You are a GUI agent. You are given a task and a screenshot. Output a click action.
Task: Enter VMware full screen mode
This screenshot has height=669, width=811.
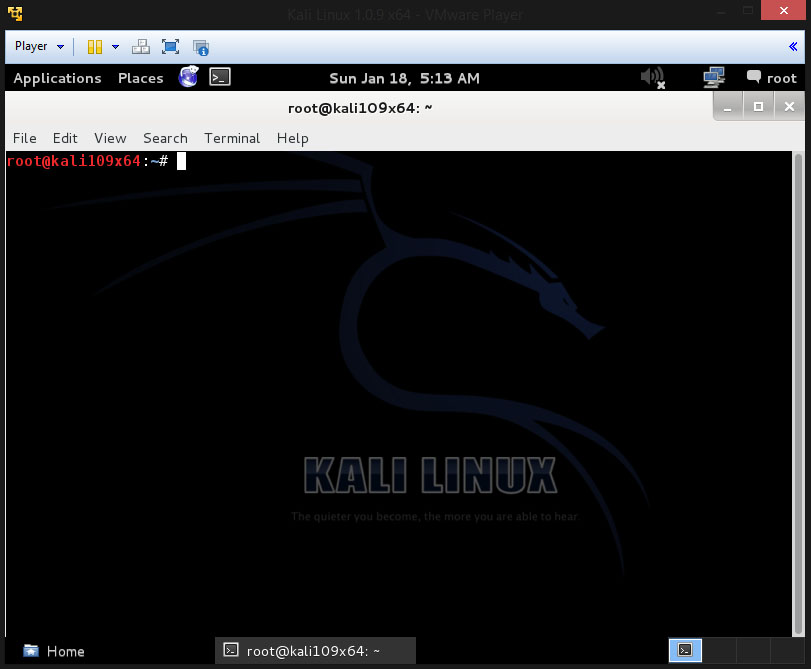click(x=170, y=47)
